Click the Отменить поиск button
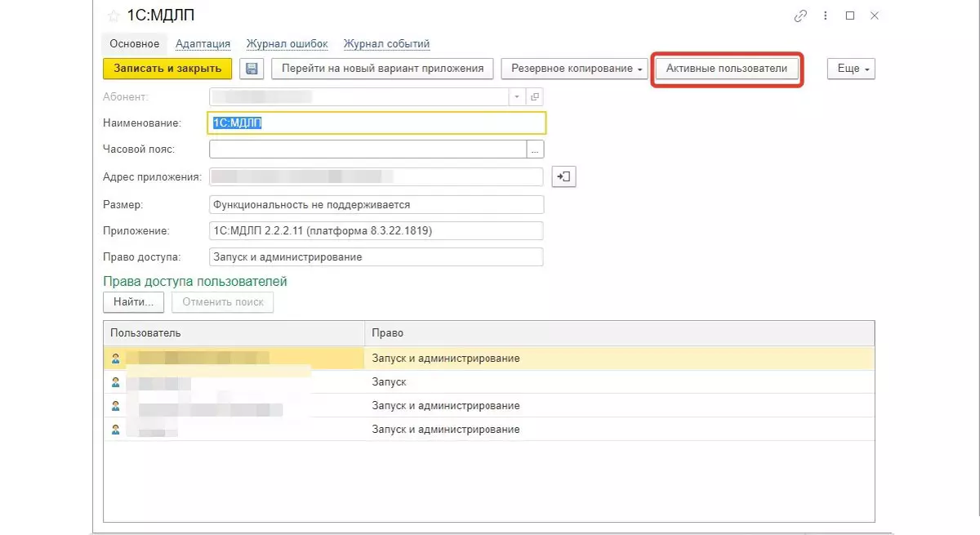Viewport: 980px width, 535px height. click(223, 301)
